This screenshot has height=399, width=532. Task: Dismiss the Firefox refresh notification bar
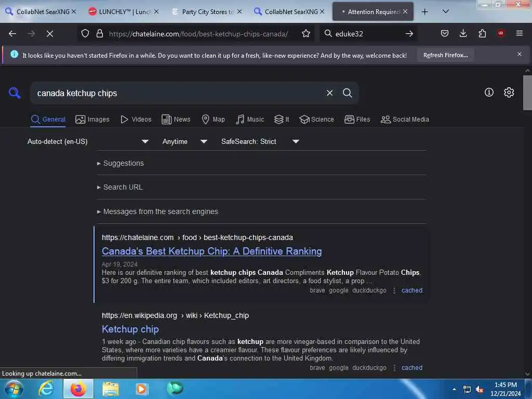[519, 54]
